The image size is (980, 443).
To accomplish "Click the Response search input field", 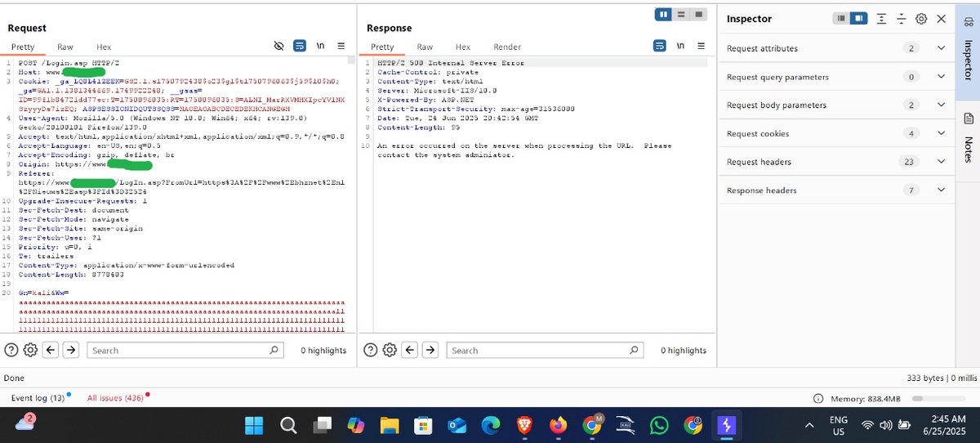I will click(544, 350).
